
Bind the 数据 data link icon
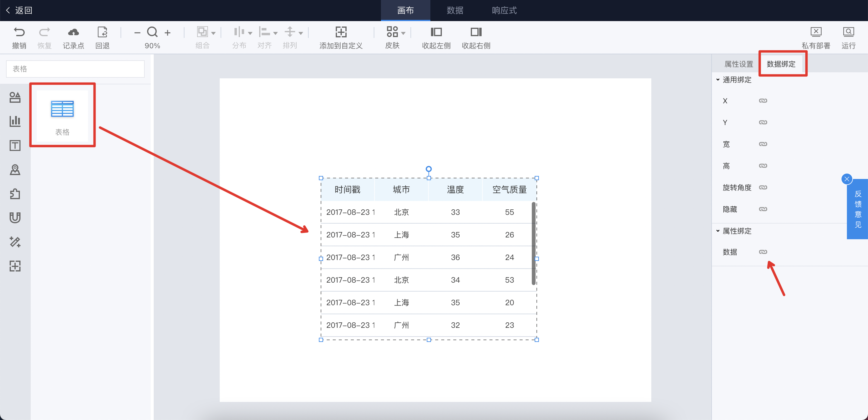tap(763, 252)
